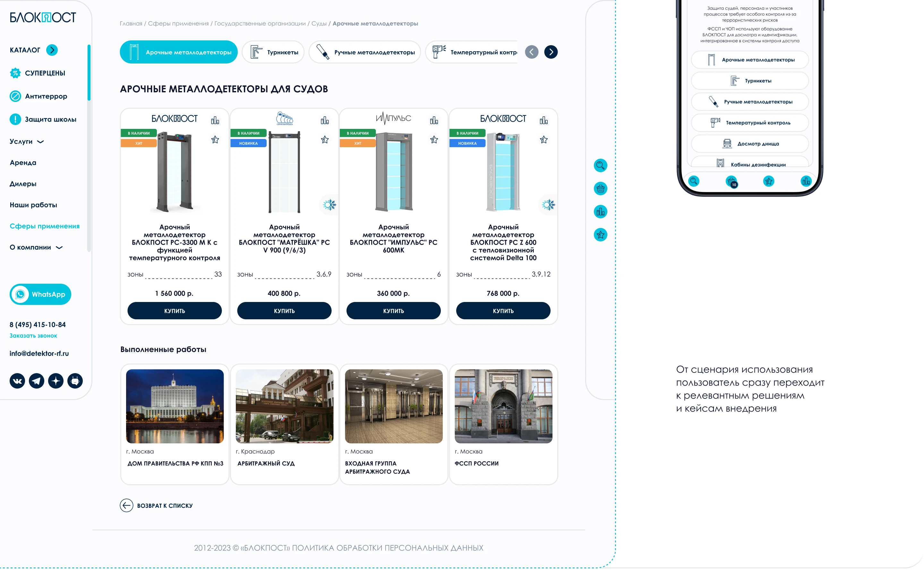Click the info@detektor-rf.ru email link

[39, 353]
